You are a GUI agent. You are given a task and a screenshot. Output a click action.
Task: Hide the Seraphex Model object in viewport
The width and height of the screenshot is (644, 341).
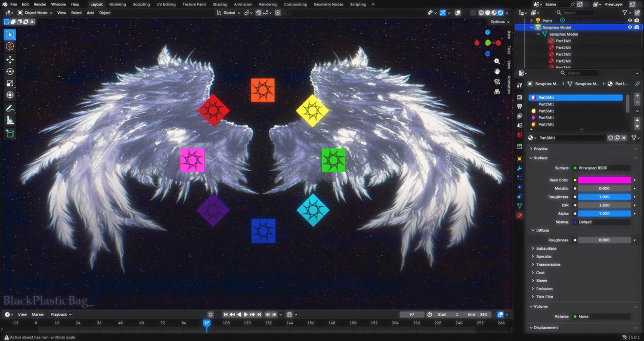630,27
